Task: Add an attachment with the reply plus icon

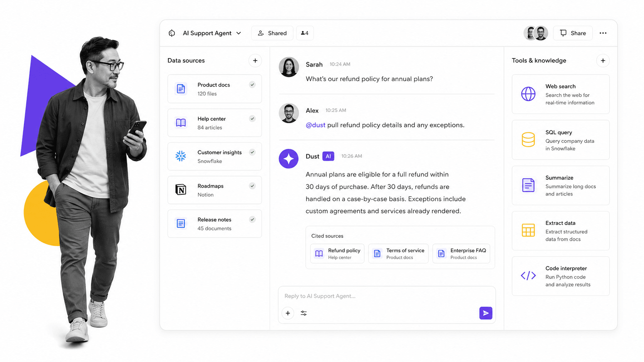Action: 288,313
